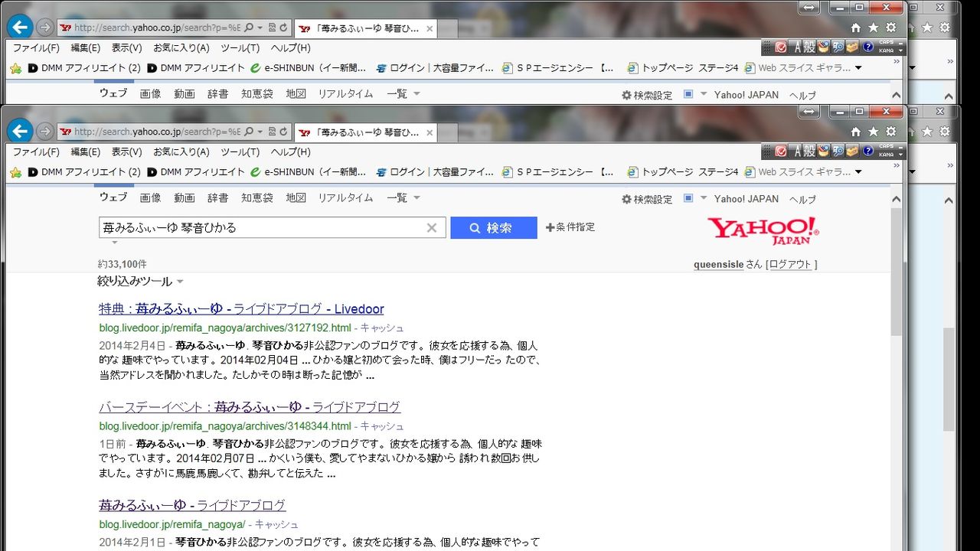Open SPエージェンシー bookmark in front window
Viewport: 980px width, 551px height.
(x=558, y=172)
